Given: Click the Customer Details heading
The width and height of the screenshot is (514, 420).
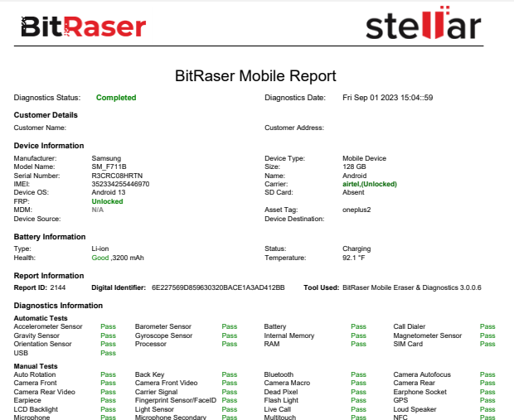Looking at the screenshot, I should (46, 115).
